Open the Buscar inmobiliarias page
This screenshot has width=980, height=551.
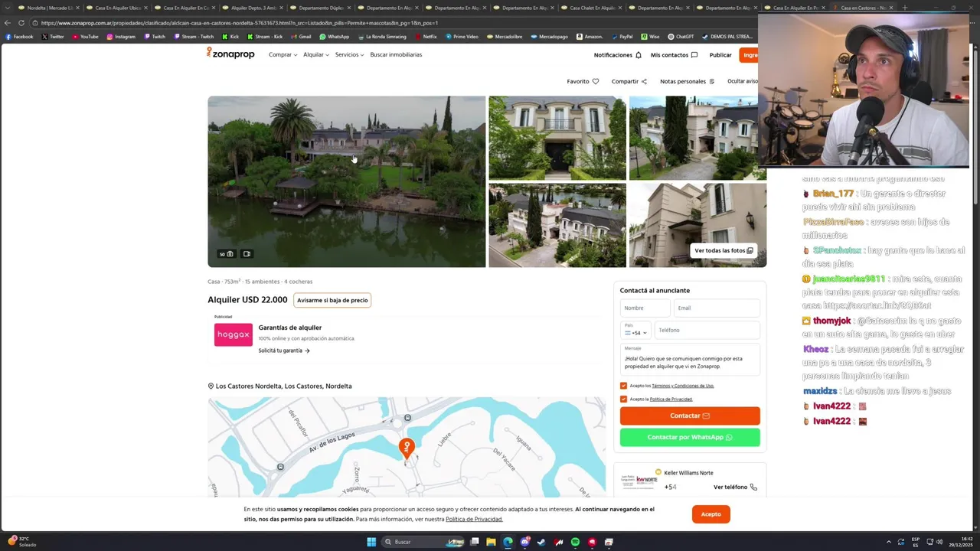point(396,55)
